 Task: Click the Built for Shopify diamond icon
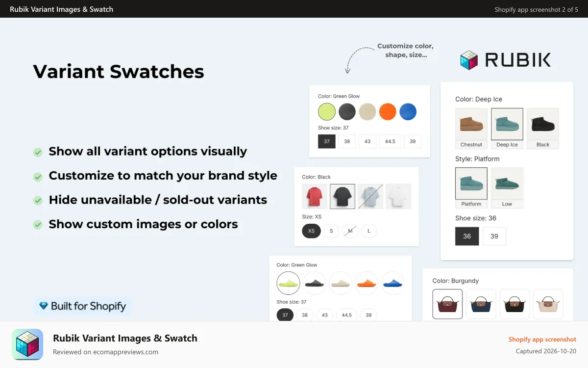(44, 306)
